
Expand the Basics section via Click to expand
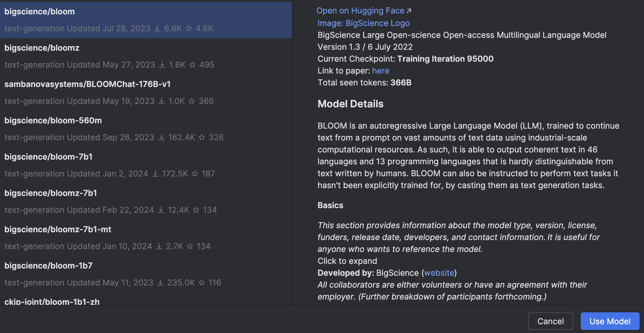pyautogui.click(x=347, y=261)
